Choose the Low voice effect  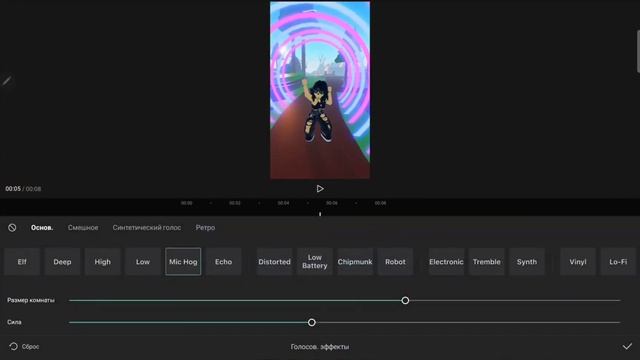(x=143, y=262)
